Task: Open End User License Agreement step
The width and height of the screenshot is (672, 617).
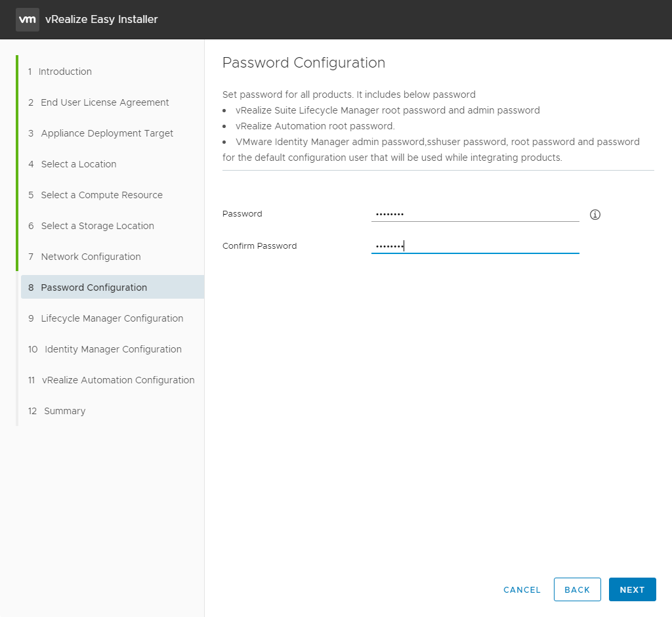Action: point(98,102)
